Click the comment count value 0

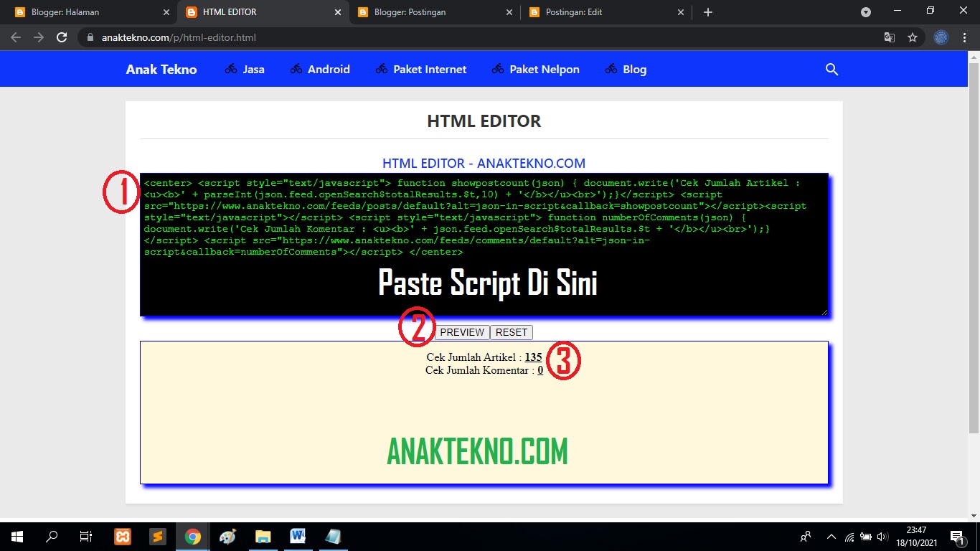pos(540,370)
